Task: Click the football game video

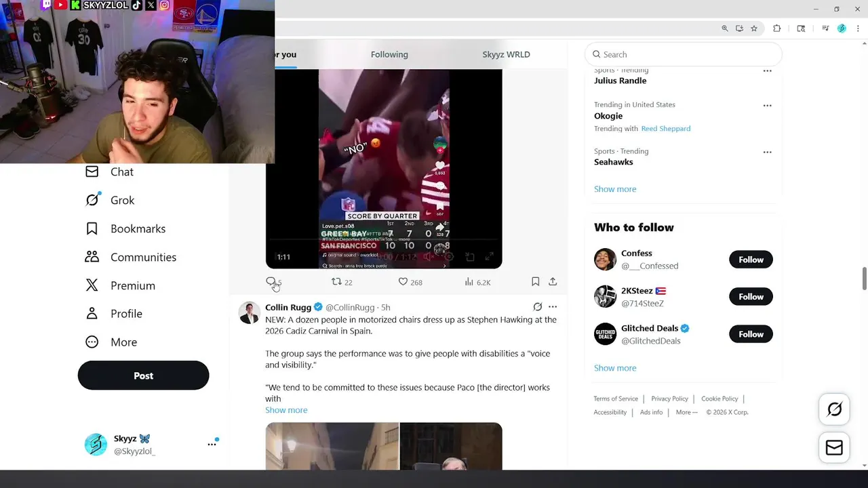Action: click(384, 169)
